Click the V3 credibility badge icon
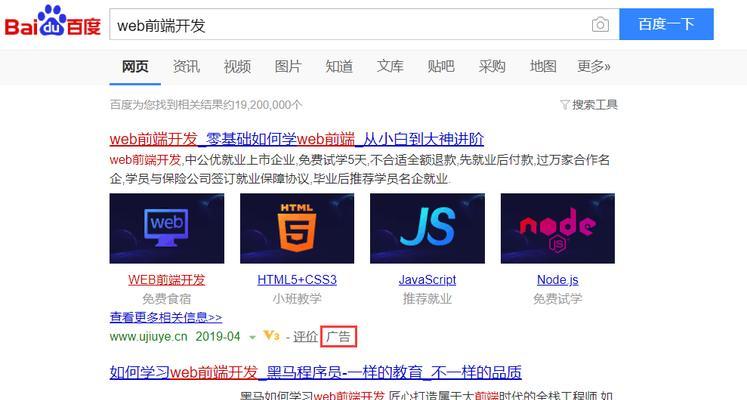747x400 pixels. pyautogui.click(x=271, y=336)
